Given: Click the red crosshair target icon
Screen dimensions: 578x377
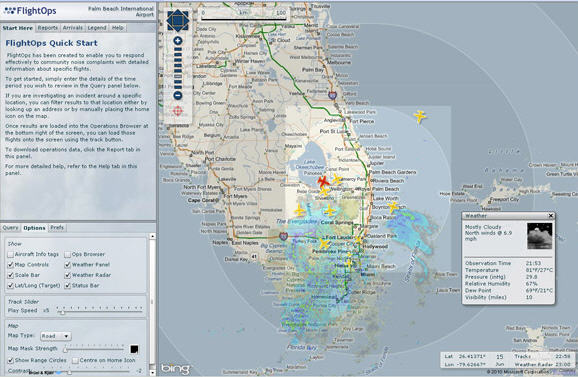Looking at the screenshot, I should 178,111.
